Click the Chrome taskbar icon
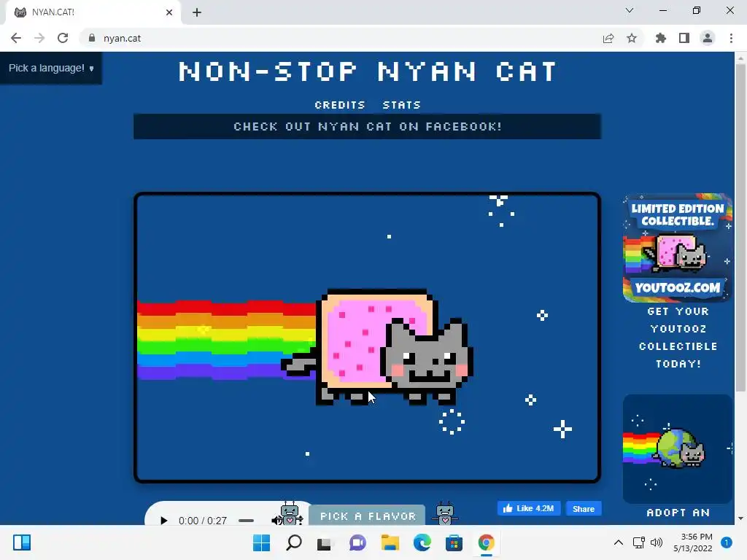Image resolution: width=747 pixels, height=560 pixels. 487,542
